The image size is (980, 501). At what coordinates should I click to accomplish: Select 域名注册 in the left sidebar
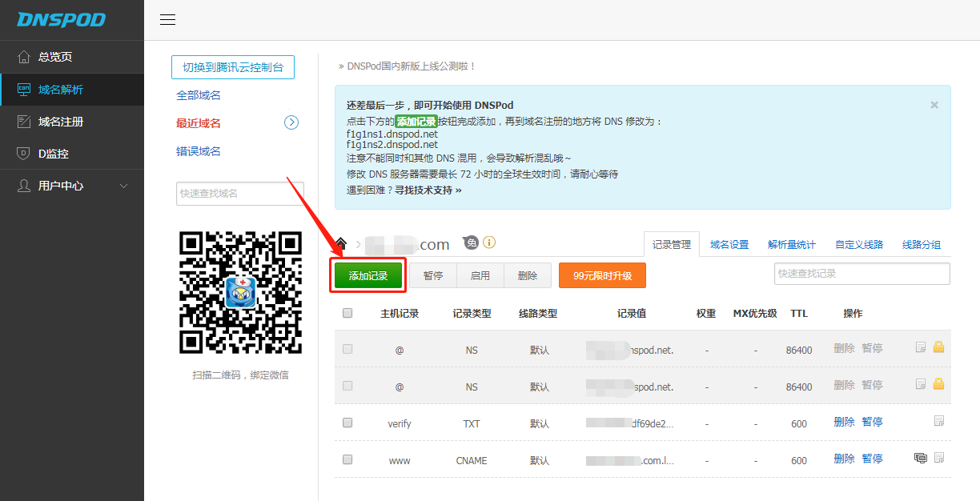[x=61, y=122]
